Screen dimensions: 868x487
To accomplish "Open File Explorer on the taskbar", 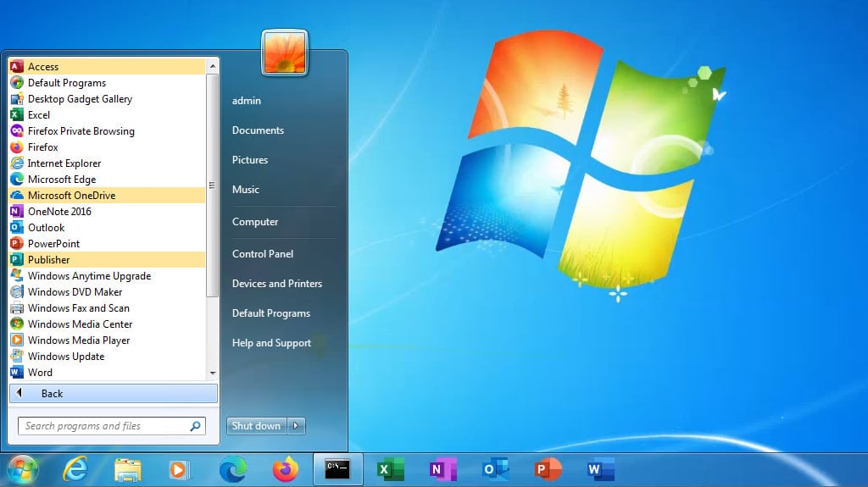I will click(127, 470).
